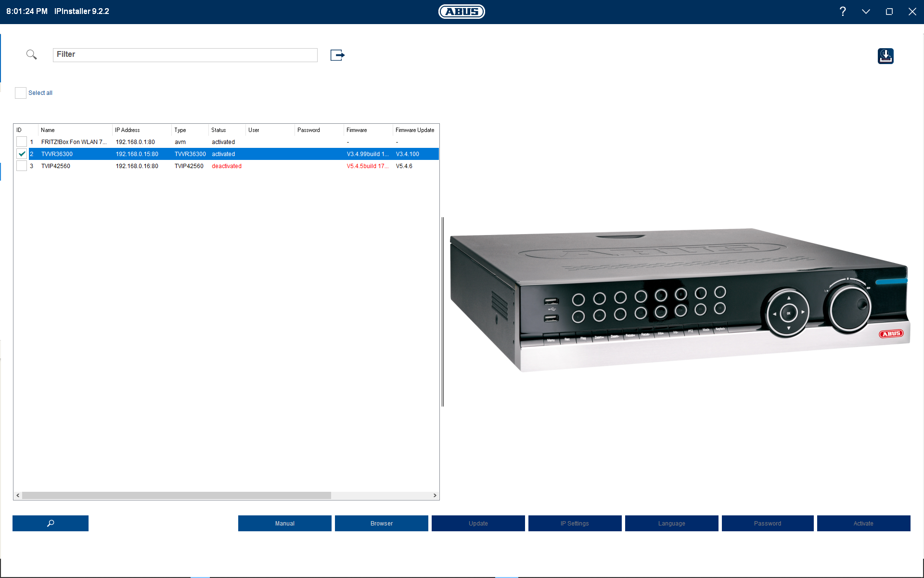Check the TVIP42560 device checkbox
Image resolution: width=924 pixels, height=578 pixels.
click(x=22, y=166)
